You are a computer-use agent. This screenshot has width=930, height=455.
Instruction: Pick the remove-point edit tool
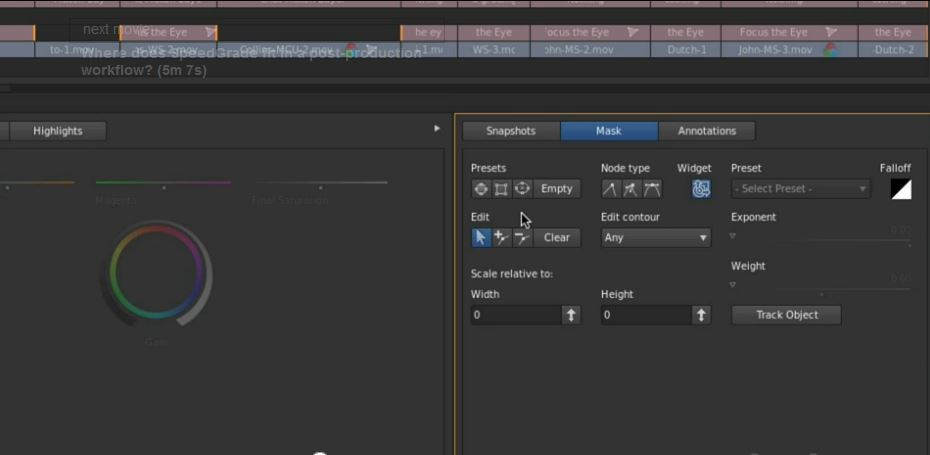click(522, 238)
